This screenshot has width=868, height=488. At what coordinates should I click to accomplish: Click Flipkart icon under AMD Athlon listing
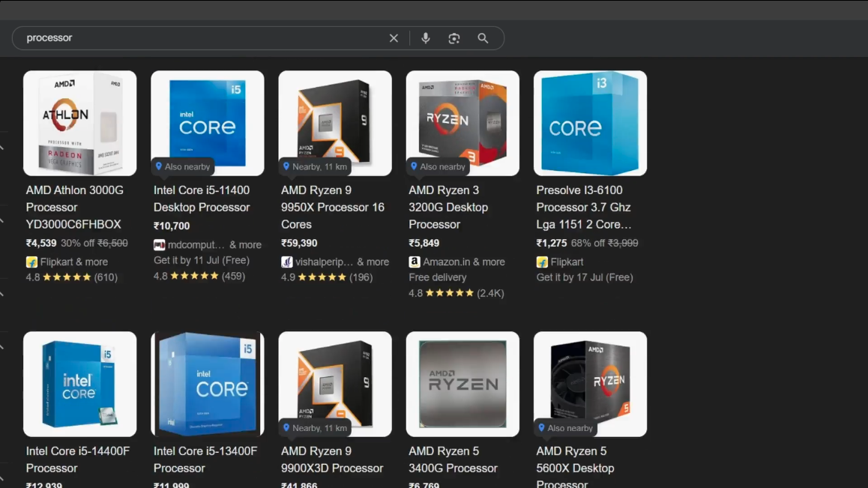pyautogui.click(x=31, y=262)
